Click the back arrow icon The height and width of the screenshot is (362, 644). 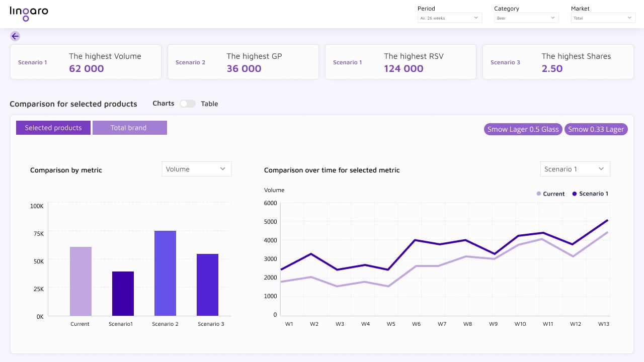pos(15,36)
